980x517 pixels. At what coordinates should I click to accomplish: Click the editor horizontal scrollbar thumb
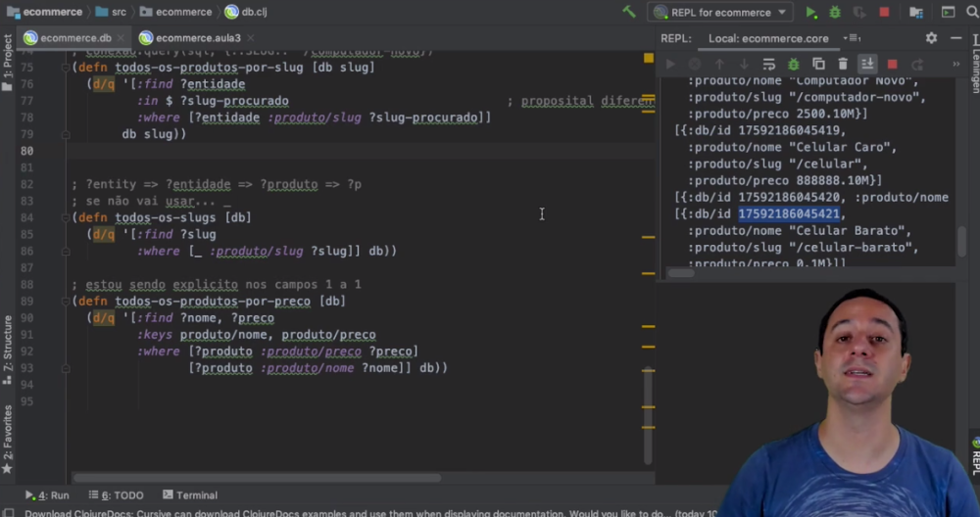point(257,478)
